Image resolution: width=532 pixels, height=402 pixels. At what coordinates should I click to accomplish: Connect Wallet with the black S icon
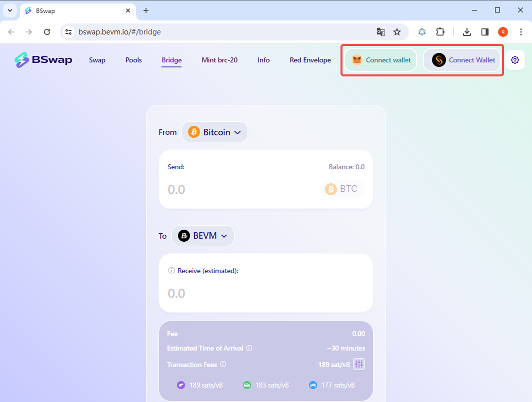point(462,60)
